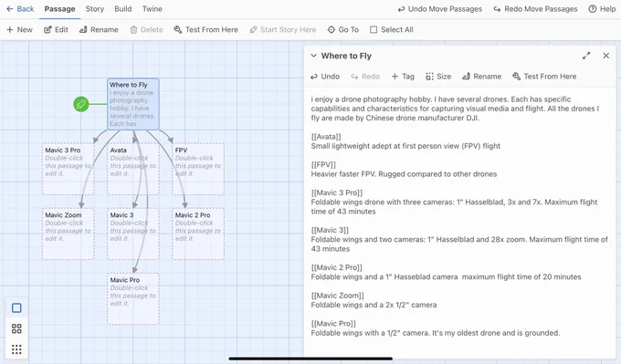
Task: Toggle the Select All checkbox
Action: point(391,30)
